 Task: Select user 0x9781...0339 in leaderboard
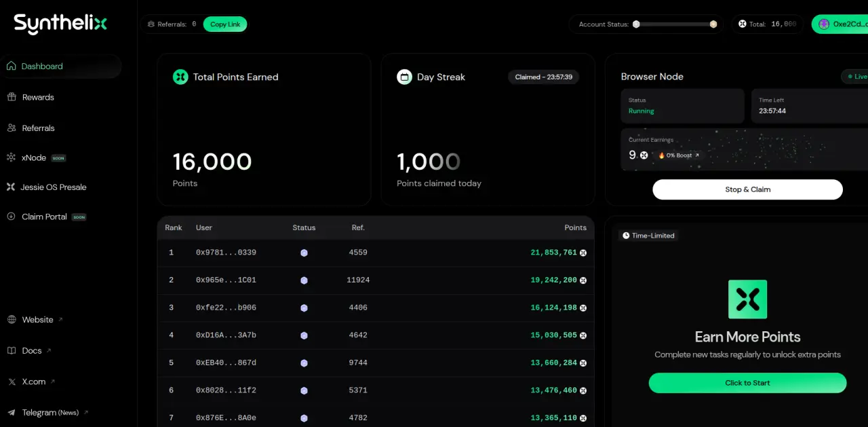pos(226,253)
